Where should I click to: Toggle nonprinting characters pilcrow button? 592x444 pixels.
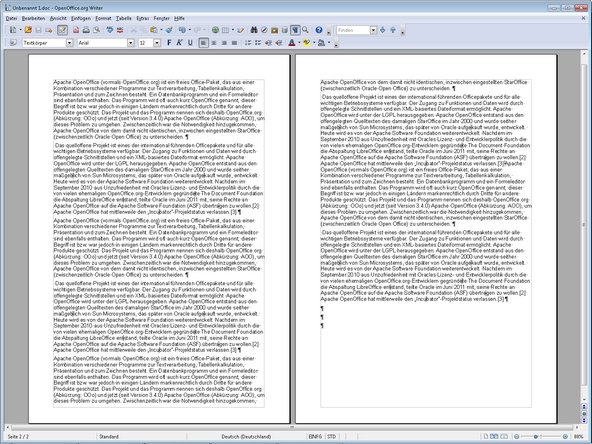pyautogui.click(x=295, y=30)
